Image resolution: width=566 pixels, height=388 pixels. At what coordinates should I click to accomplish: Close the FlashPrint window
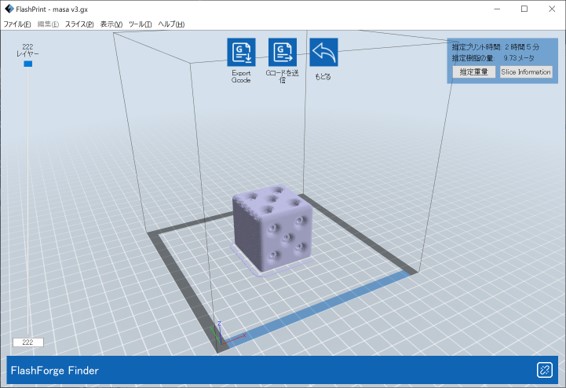[x=552, y=9]
